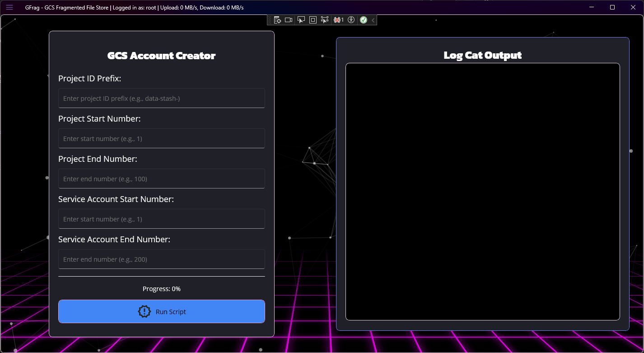Toggle Display Layout Adorners square icon
This screenshot has height=353, width=644.
click(313, 20)
